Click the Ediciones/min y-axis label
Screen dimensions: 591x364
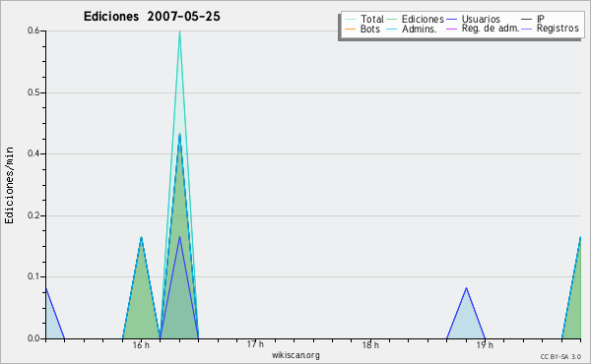click(x=9, y=185)
